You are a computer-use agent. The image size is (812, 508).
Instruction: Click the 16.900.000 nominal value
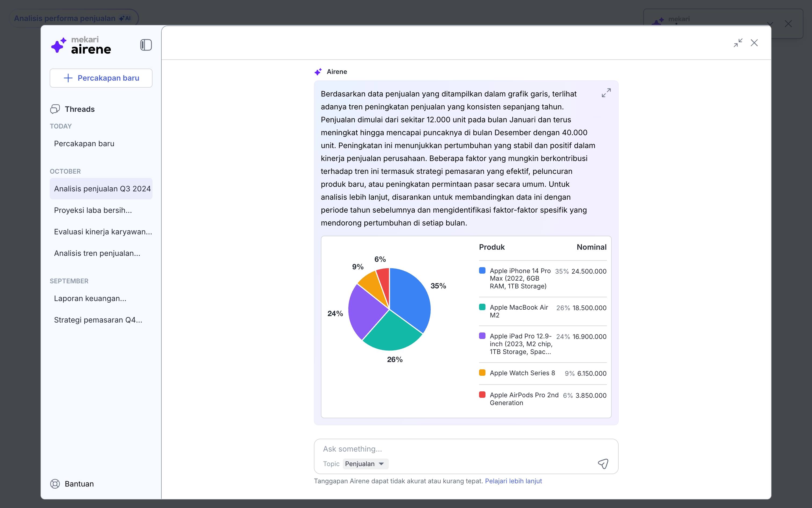point(589,336)
